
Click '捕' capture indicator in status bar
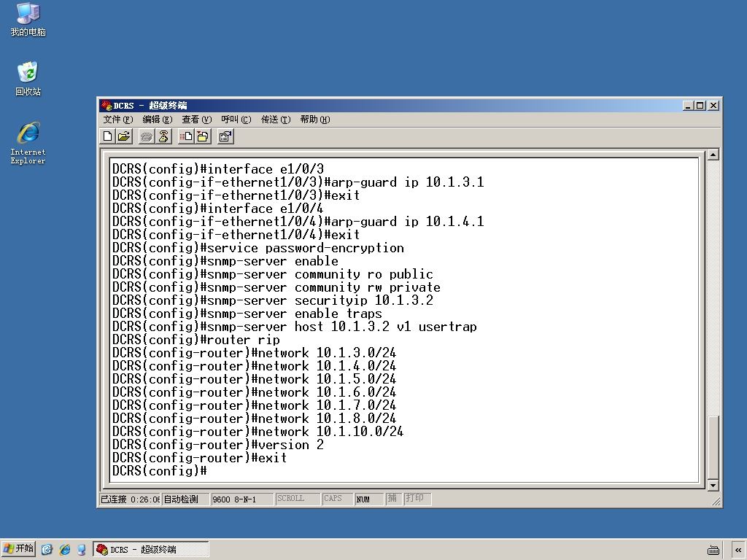click(x=393, y=499)
